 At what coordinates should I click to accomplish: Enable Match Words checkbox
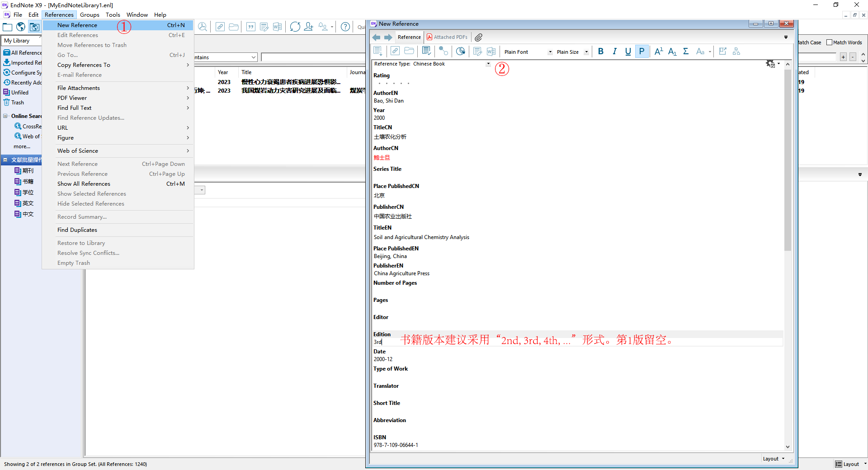(829, 42)
